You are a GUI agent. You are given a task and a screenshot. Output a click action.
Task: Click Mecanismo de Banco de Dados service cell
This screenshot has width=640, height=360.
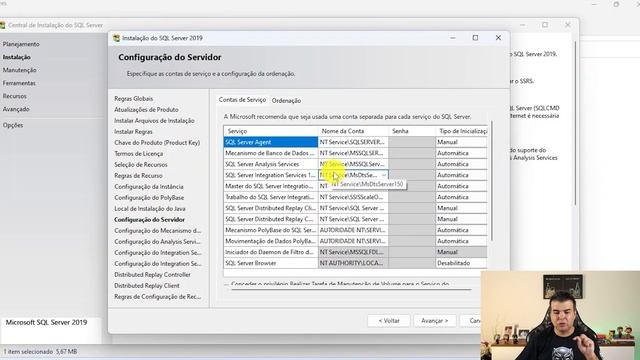pos(271,153)
